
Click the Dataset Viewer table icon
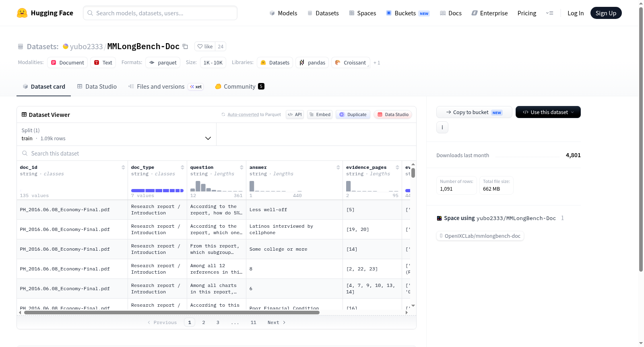[24, 114]
